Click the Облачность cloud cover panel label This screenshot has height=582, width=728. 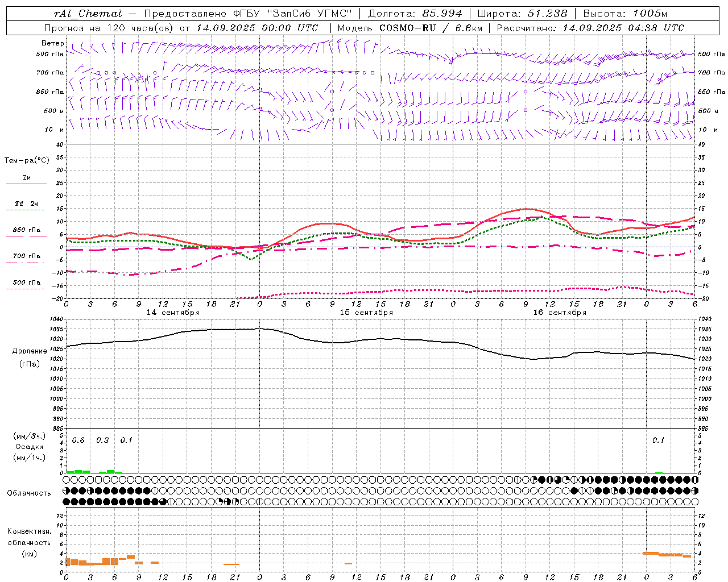(28, 493)
